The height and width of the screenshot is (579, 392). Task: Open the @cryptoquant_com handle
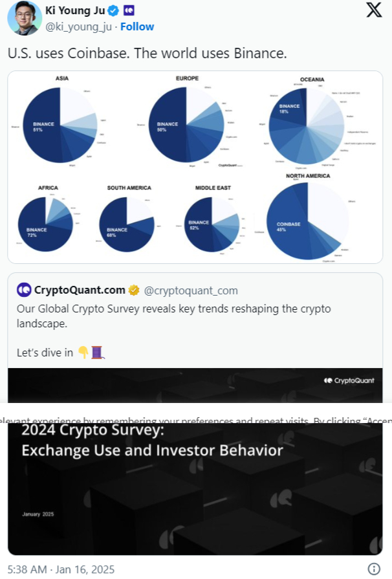pyautogui.click(x=191, y=290)
